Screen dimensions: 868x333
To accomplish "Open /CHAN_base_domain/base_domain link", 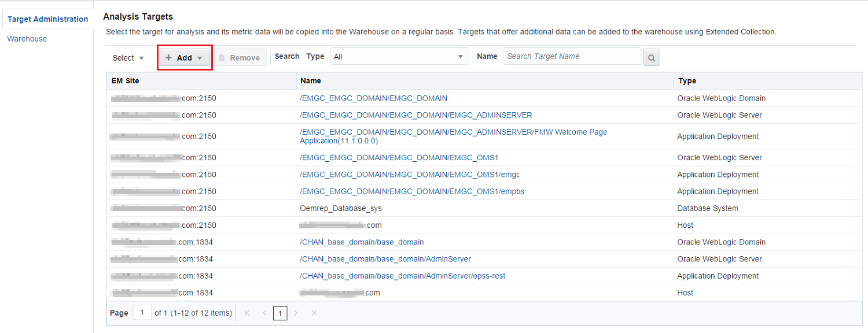I will pyautogui.click(x=362, y=242).
